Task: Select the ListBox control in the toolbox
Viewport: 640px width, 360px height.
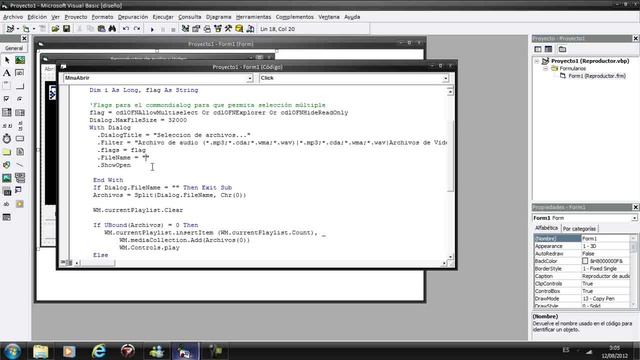Action: click(20, 112)
